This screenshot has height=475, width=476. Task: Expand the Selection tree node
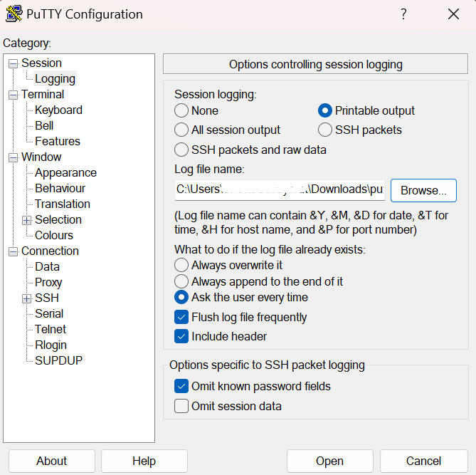[27, 220]
